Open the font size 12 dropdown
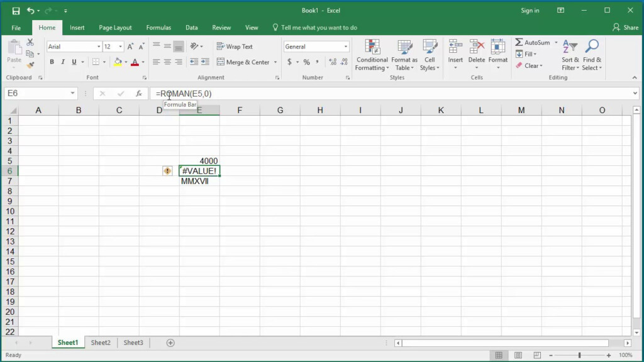The image size is (644, 362). coord(120,47)
